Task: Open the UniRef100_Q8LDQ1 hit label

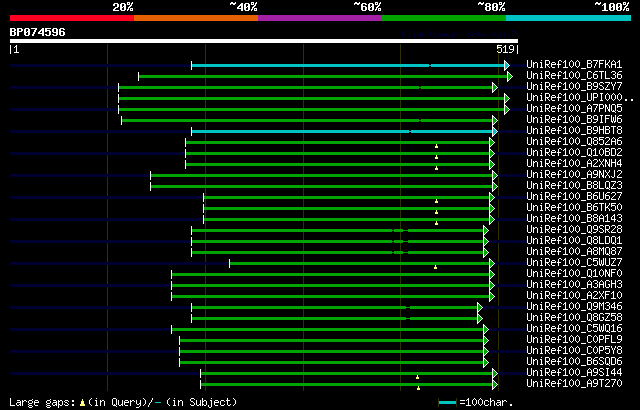Action: point(574,241)
